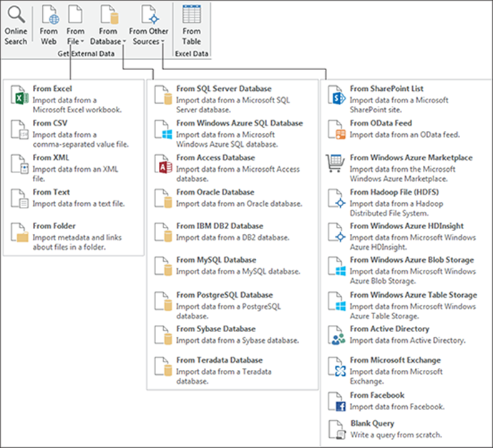This screenshot has height=448, width=493.
Task: Choose From Access Database entry
Action: [232, 168]
